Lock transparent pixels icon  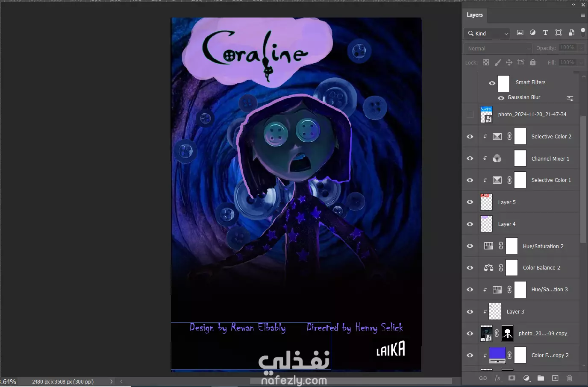tap(486, 62)
